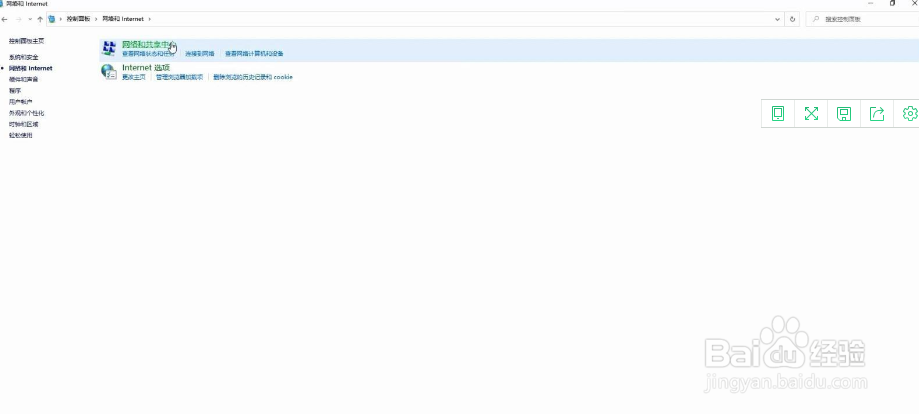Click 连接到网络 link
The image size is (919, 414).
point(200,53)
